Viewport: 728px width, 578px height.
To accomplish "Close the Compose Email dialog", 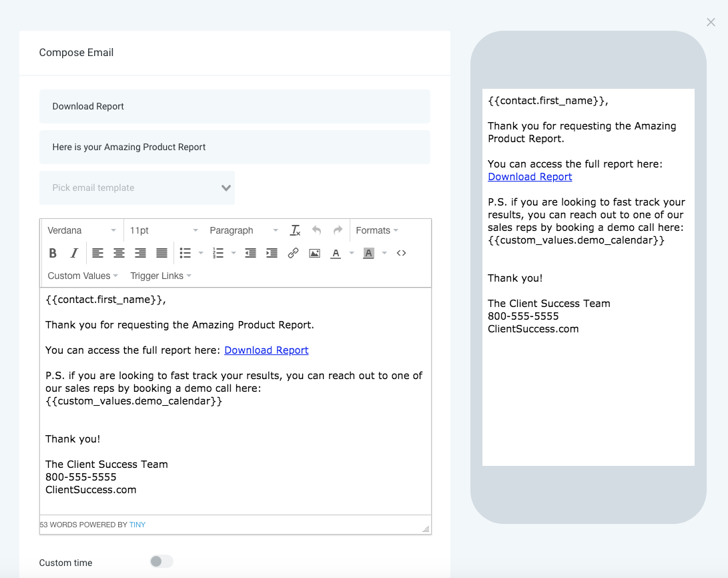I will point(711,22).
